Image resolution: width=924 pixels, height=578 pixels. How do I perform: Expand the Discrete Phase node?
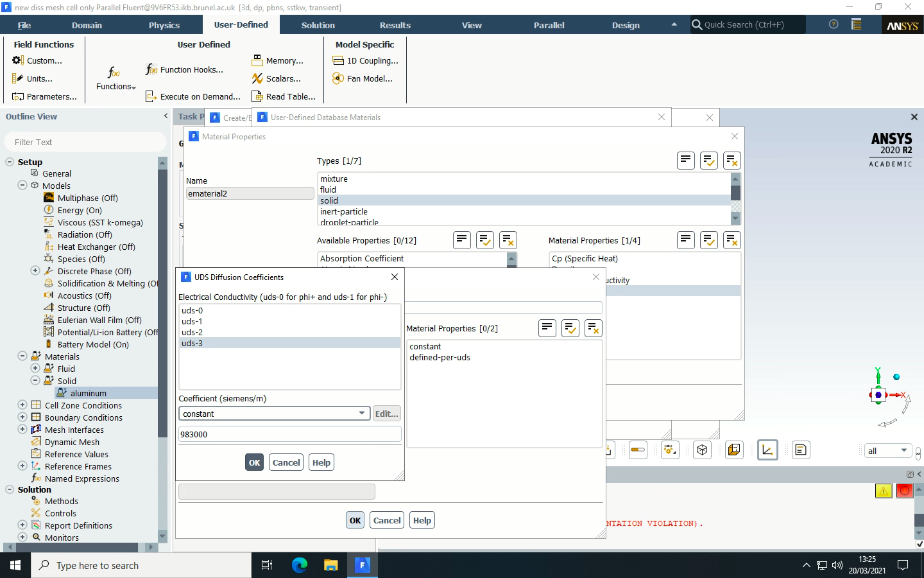point(35,270)
